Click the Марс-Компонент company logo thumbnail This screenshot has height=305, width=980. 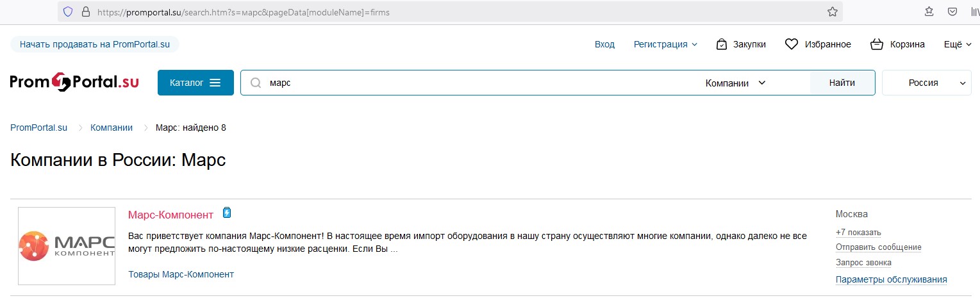67,246
